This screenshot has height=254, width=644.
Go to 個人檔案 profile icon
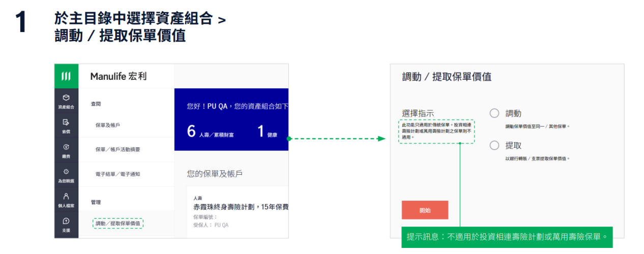[x=66, y=200]
